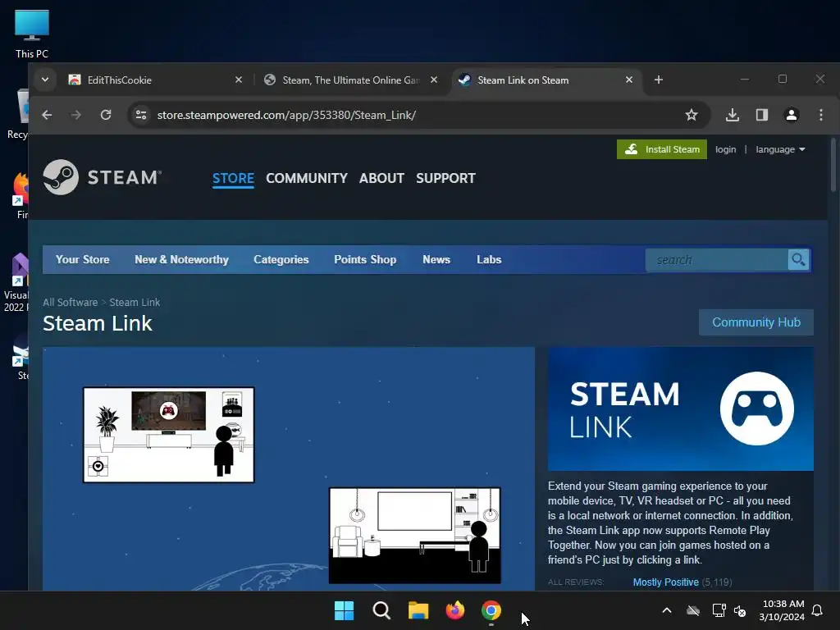840x630 pixels.
Task: Click the login link
Action: [725, 149]
